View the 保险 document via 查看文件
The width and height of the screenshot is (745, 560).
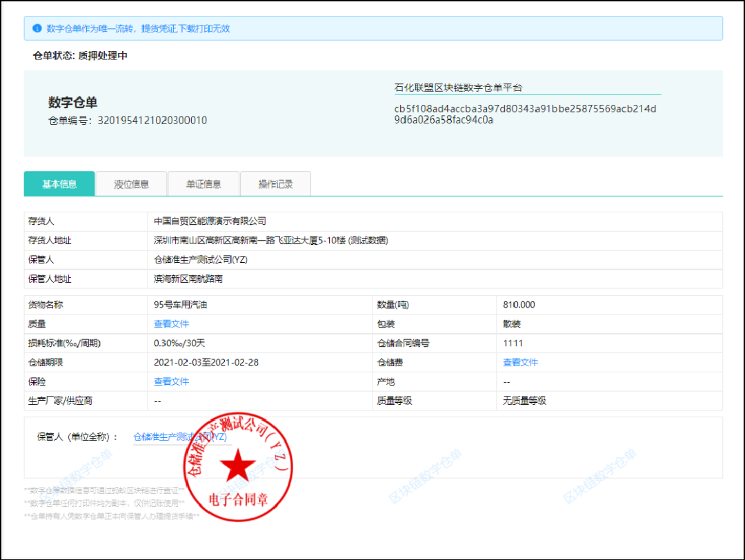(171, 381)
